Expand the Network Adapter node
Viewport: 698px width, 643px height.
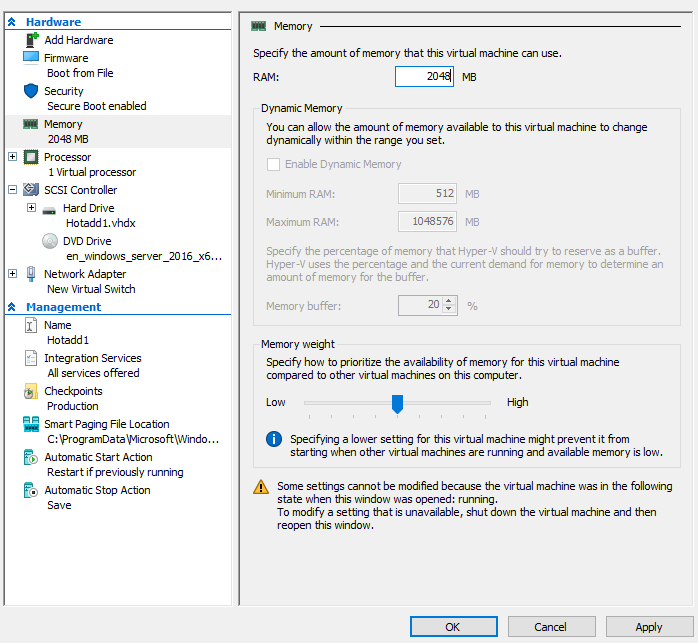coord(12,274)
